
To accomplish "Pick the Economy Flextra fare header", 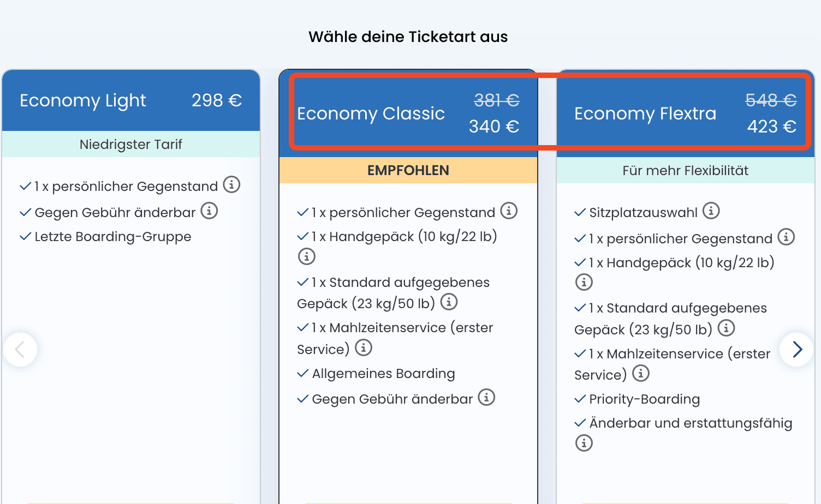I will tap(685, 113).
